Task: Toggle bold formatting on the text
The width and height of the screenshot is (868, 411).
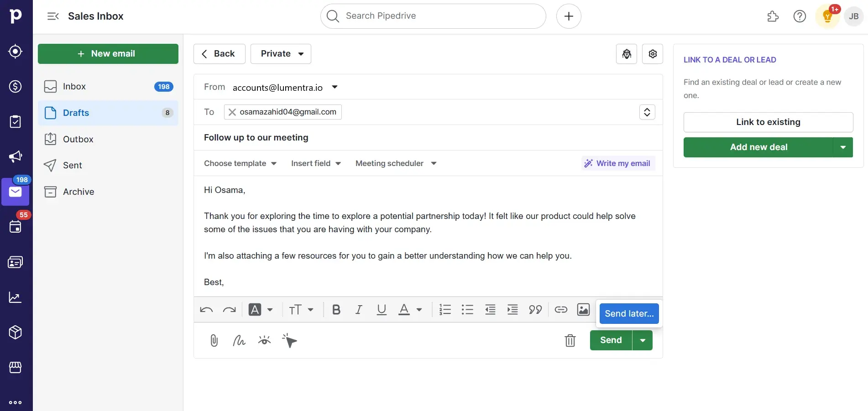Action: click(x=336, y=310)
